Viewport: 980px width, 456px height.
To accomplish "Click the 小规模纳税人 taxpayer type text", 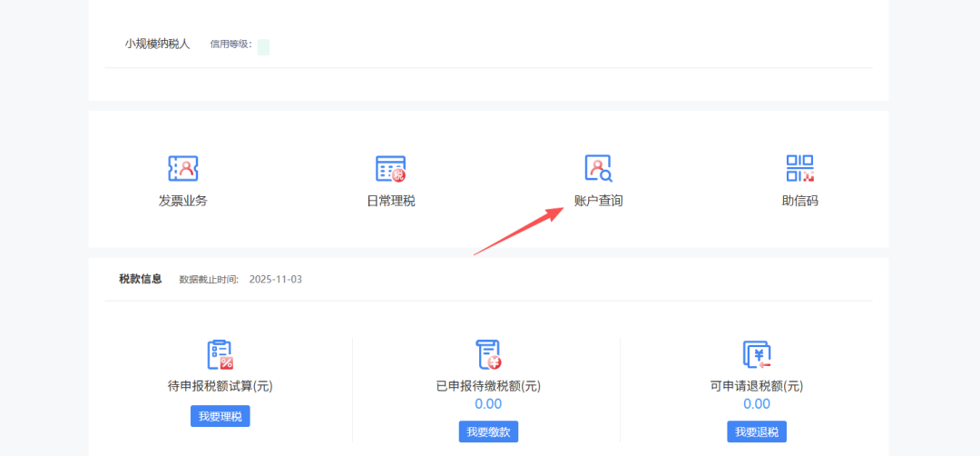I will 158,44.
